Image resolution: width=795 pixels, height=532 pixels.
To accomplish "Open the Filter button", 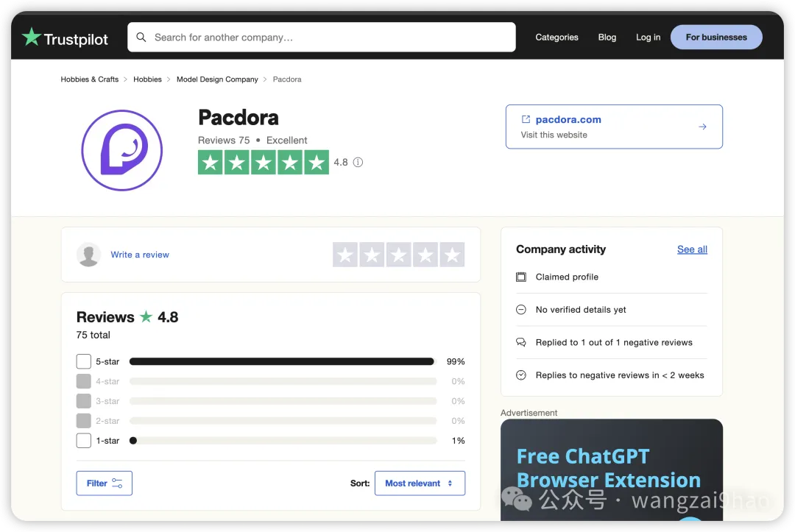I will pos(105,483).
